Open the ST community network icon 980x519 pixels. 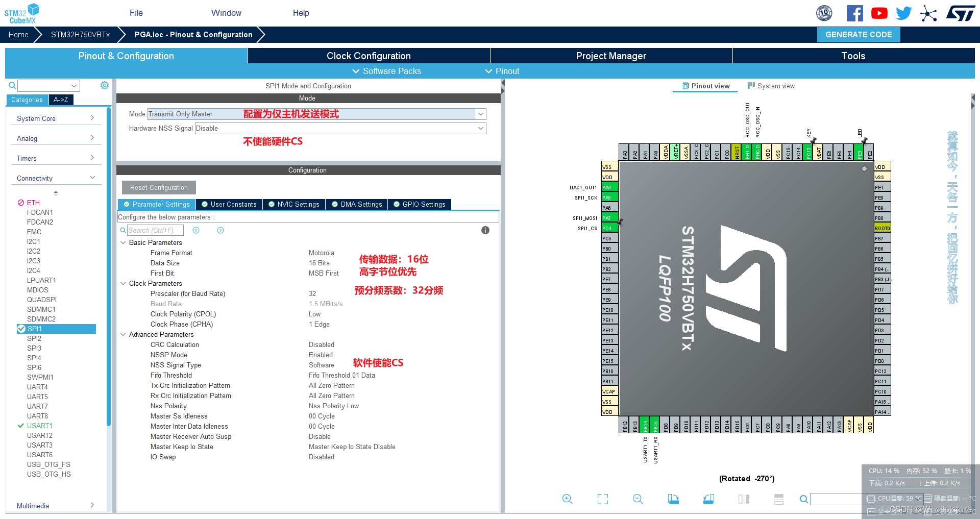pyautogui.click(x=928, y=13)
